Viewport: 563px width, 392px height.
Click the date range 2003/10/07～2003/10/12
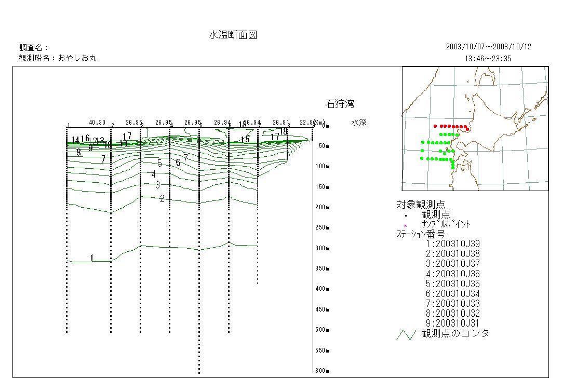(x=488, y=47)
